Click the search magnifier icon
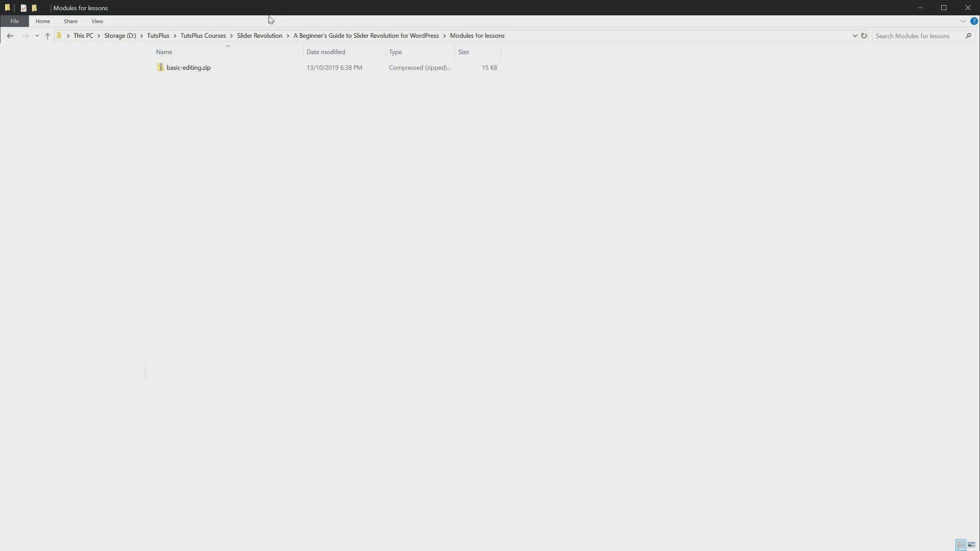980x551 pixels. [968, 36]
